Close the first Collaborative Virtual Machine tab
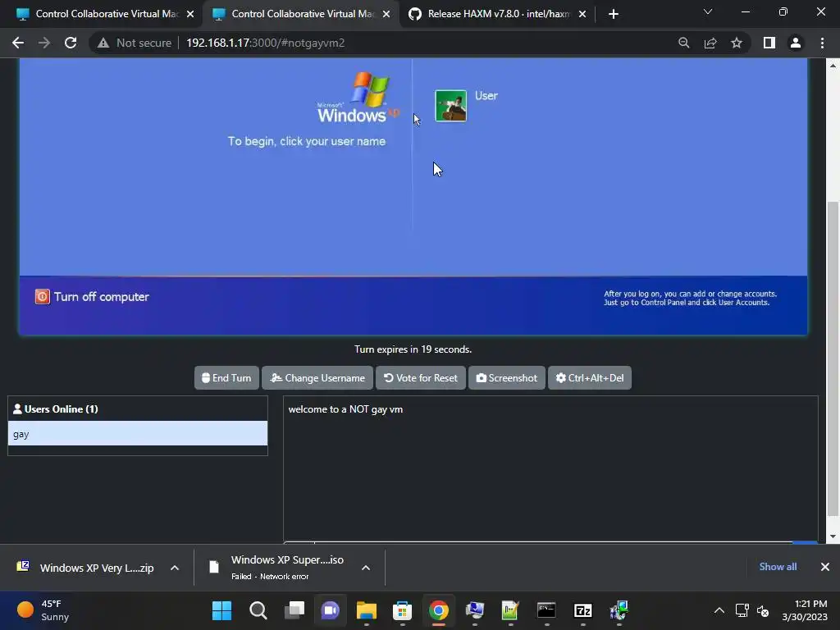This screenshot has height=630, width=840. [x=190, y=14]
